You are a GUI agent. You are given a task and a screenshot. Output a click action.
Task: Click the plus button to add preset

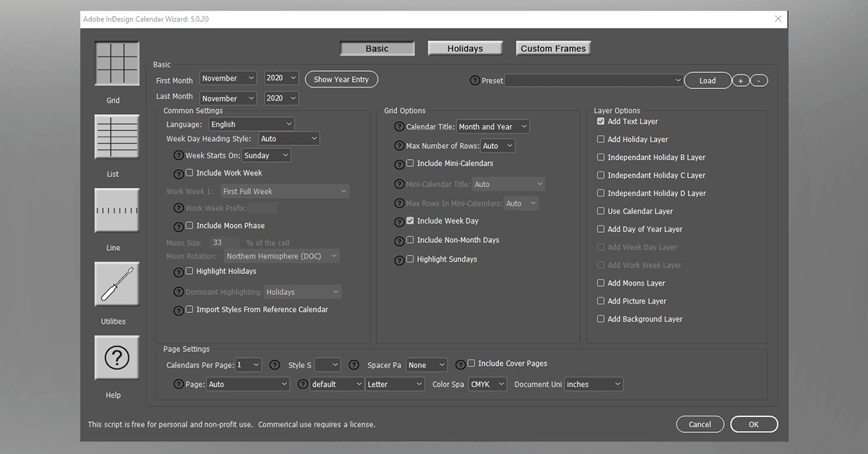[741, 81]
